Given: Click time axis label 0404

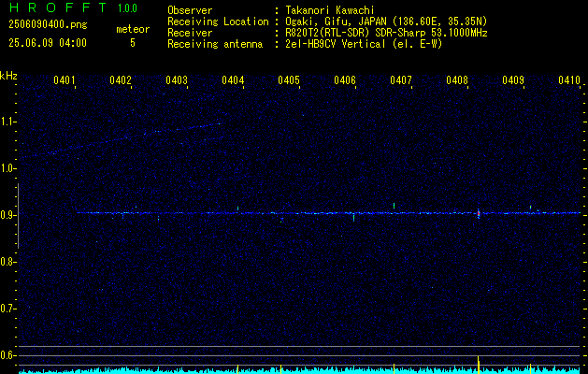Looking at the screenshot, I should pos(233,79).
